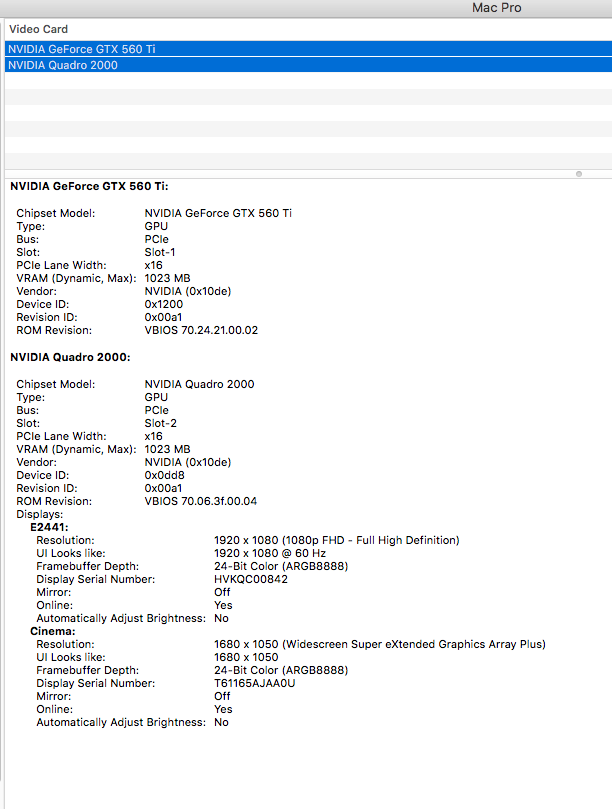This screenshot has width=612, height=809.
Task: Click E2441 Framebuffer Depth 24-Bit Color value
Action: tap(281, 567)
